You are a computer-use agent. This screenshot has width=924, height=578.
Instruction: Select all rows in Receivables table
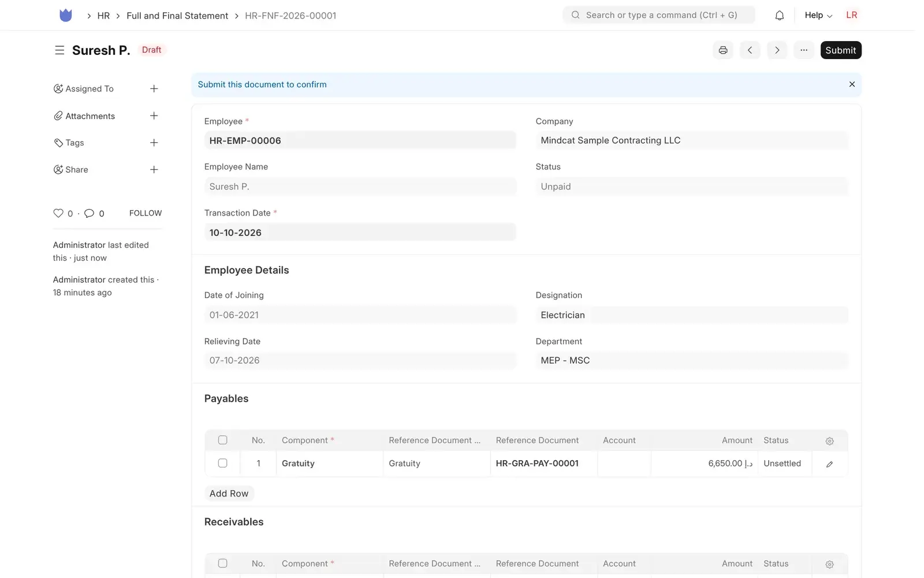tap(222, 563)
